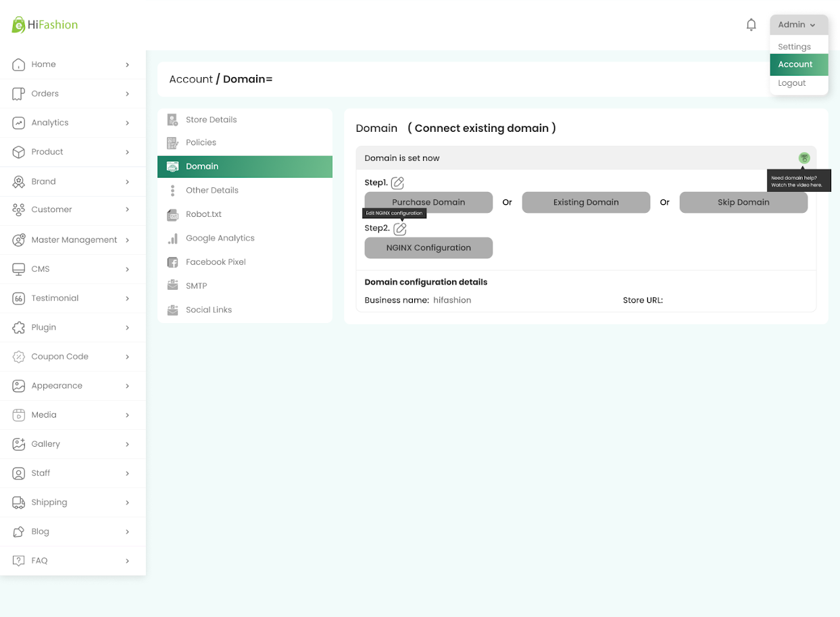Click the Purchase Domain button

coord(428,202)
